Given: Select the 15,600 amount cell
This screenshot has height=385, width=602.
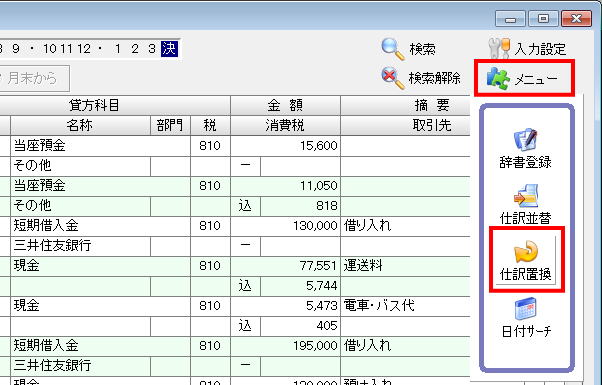Looking at the screenshot, I should click(285, 146).
